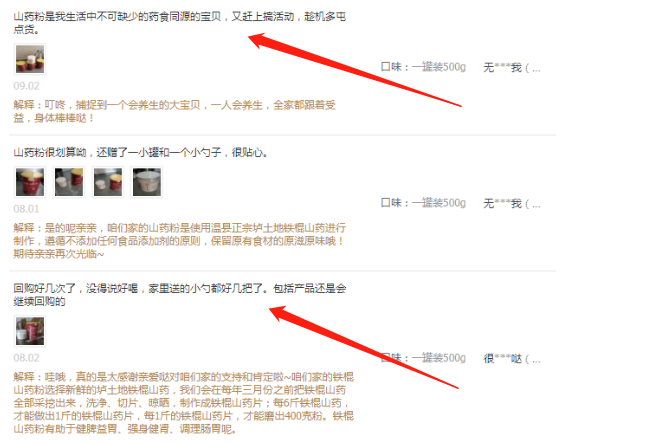Open second photo in the 08.01 review
Viewport: 661px width, 443px height.
pos(69,182)
